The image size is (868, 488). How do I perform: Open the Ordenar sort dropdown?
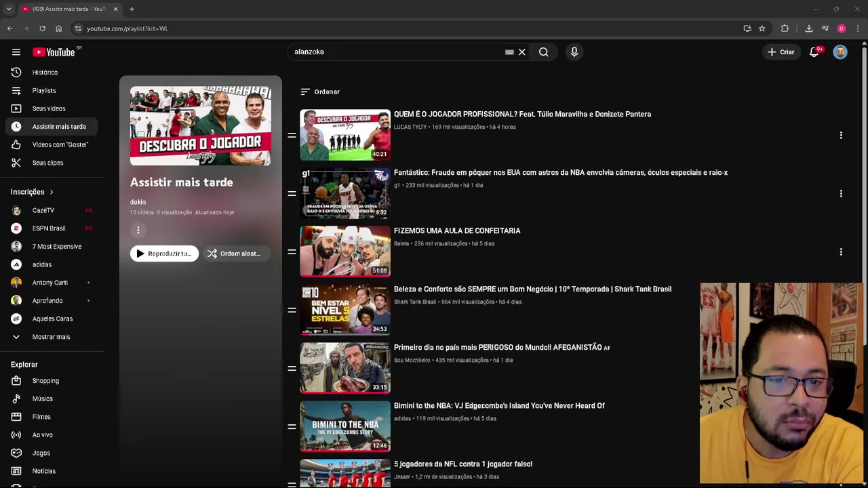(x=320, y=91)
